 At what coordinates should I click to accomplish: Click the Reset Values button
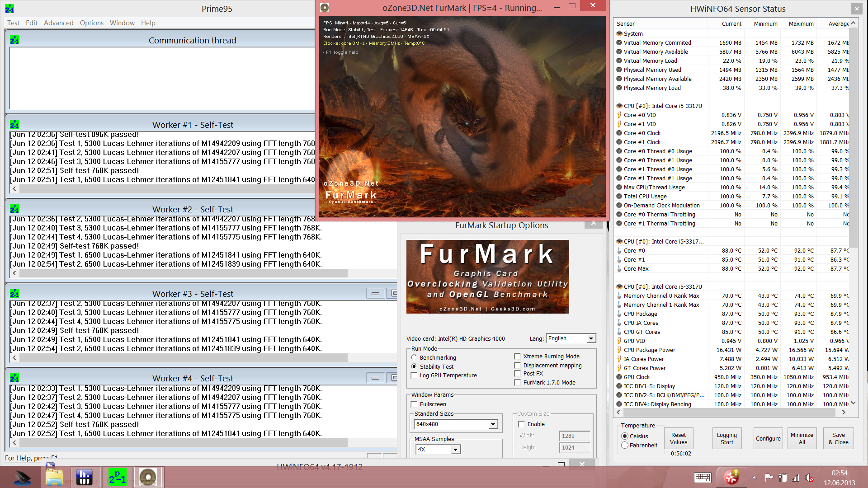[x=679, y=438]
